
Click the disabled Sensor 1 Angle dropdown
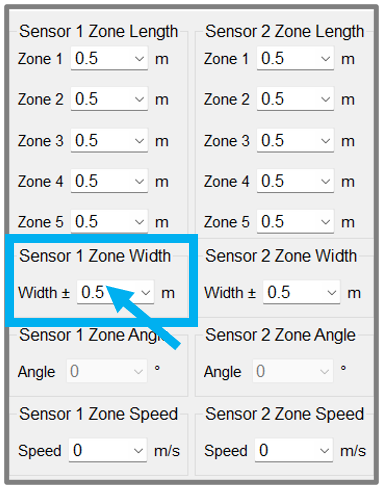pyautogui.click(x=107, y=371)
